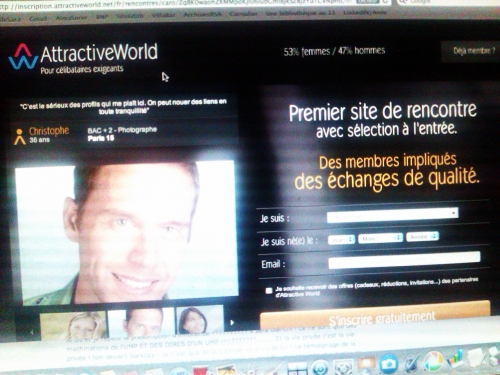Click the '53% femmes / 47% hommes' text
500x375 pixels.
point(334,51)
